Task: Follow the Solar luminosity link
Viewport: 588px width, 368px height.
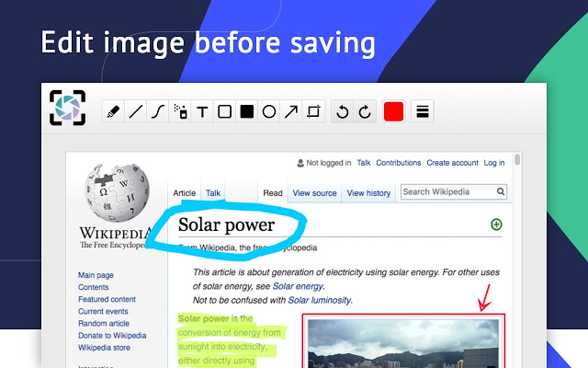Action: click(x=320, y=300)
